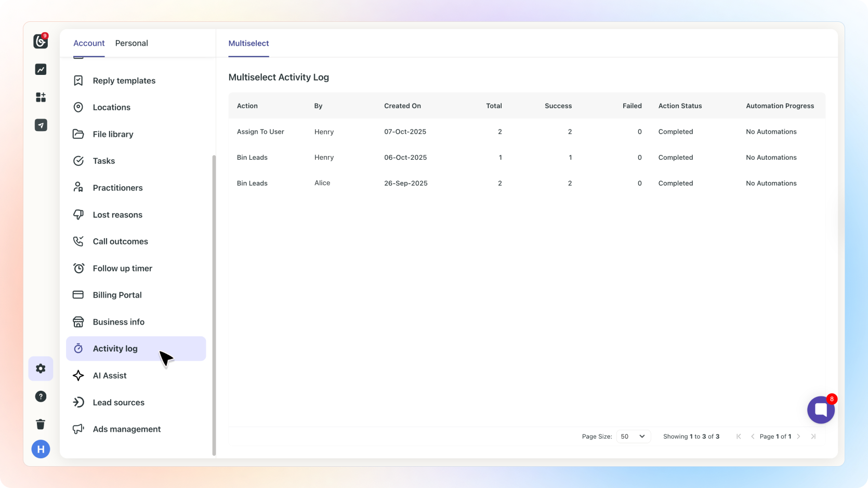Open Follow up timer label

coord(123,268)
